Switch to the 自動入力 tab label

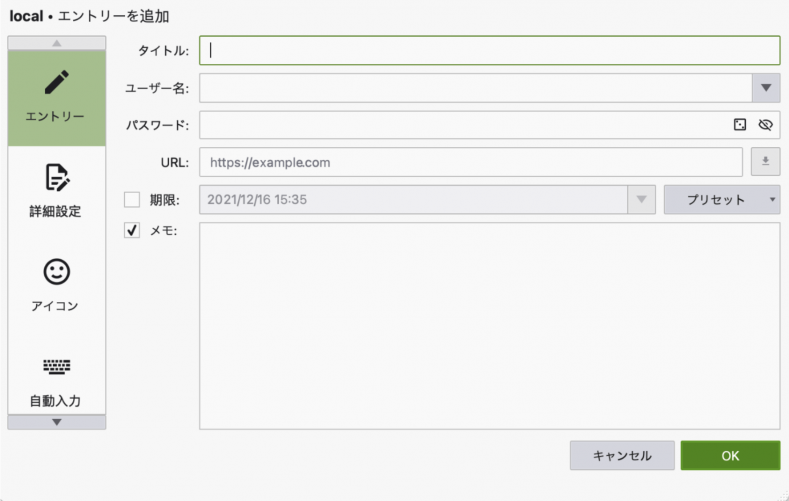coord(55,401)
